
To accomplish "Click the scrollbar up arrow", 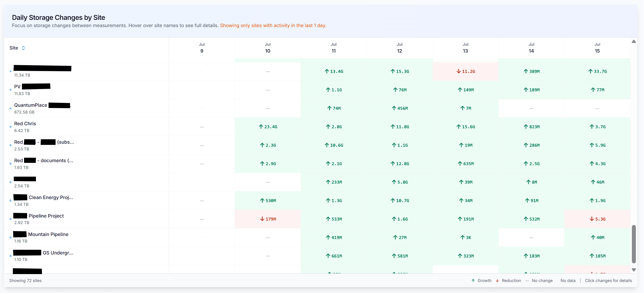I will 634,41.
